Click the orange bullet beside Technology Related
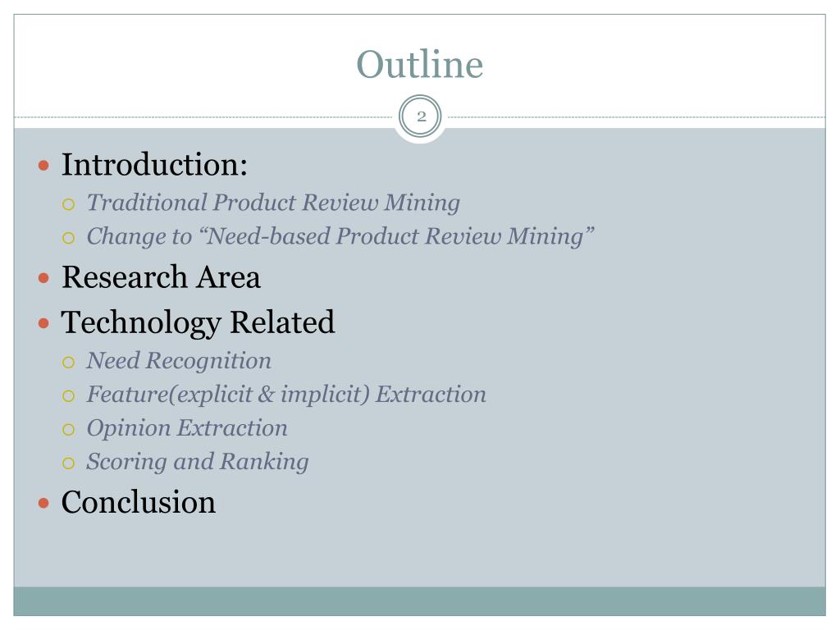 tap(44, 323)
